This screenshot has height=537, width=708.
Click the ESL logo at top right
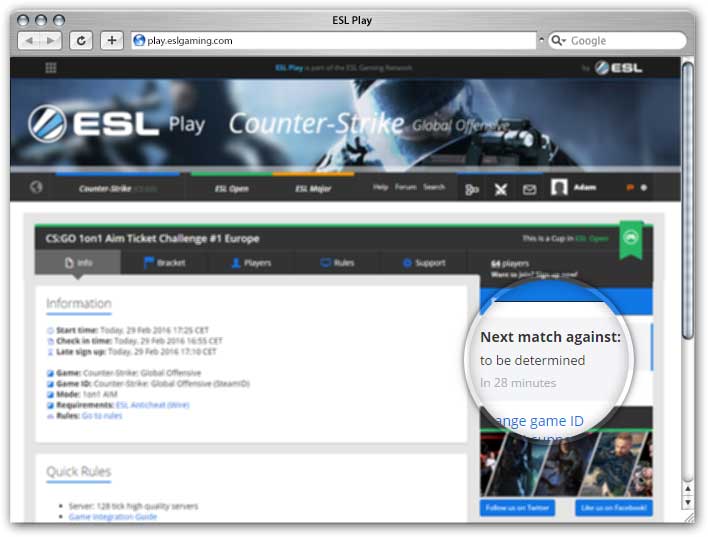[618, 68]
